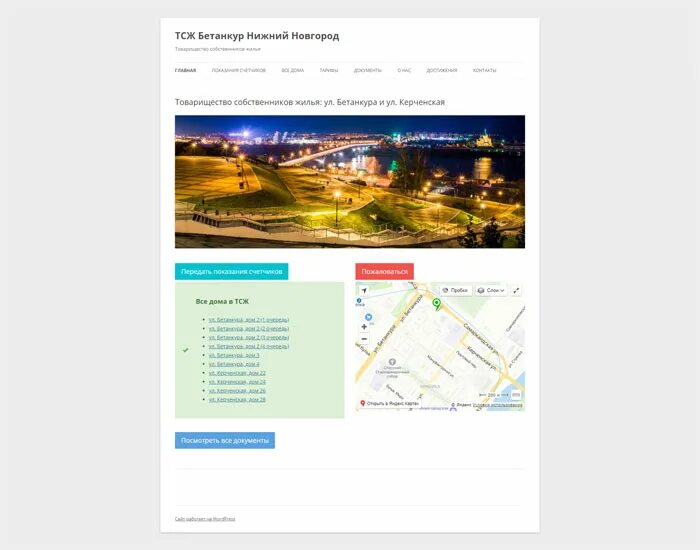Open link ул. Бетанкура, дом 2 (2 очередь)

(249, 329)
